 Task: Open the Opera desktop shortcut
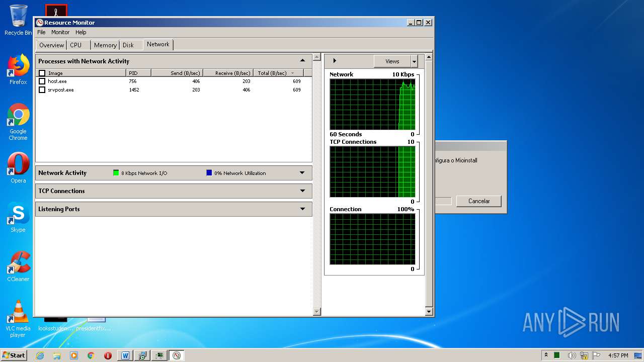(x=18, y=167)
